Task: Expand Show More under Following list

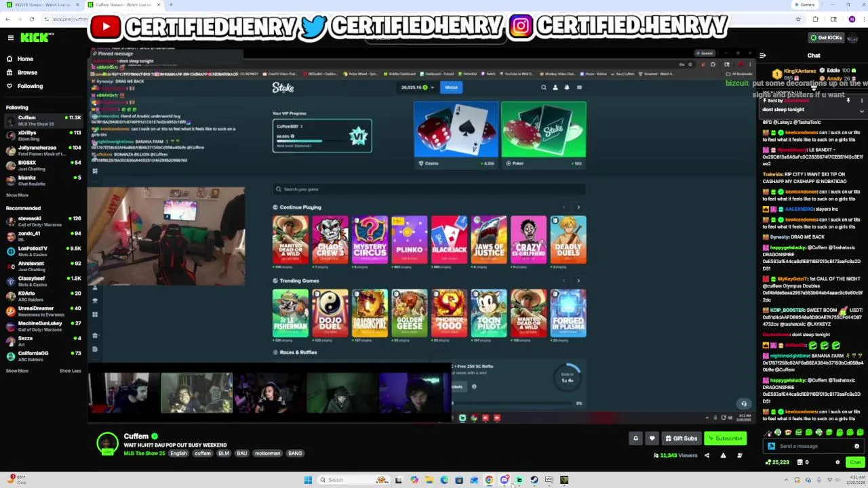Action: point(17,195)
